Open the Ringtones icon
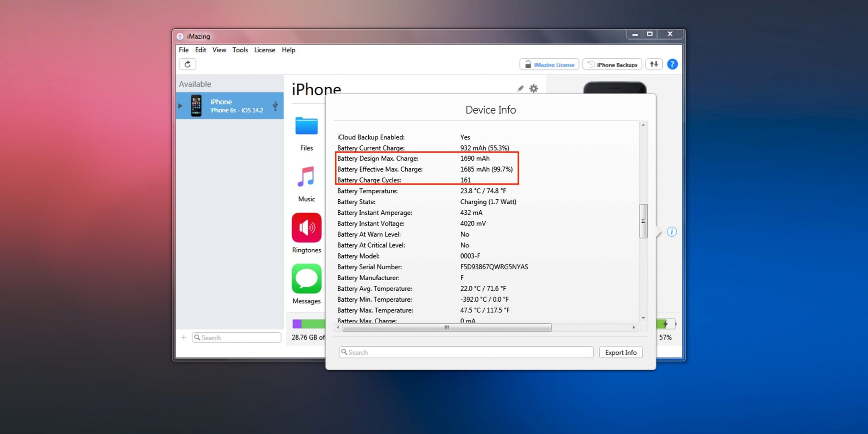 tap(306, 228)
